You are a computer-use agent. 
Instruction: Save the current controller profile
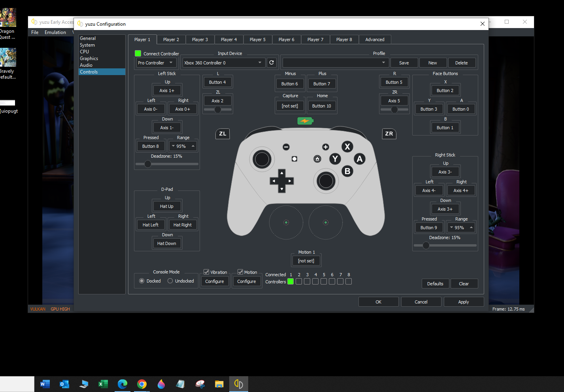(x=404, y=63)
